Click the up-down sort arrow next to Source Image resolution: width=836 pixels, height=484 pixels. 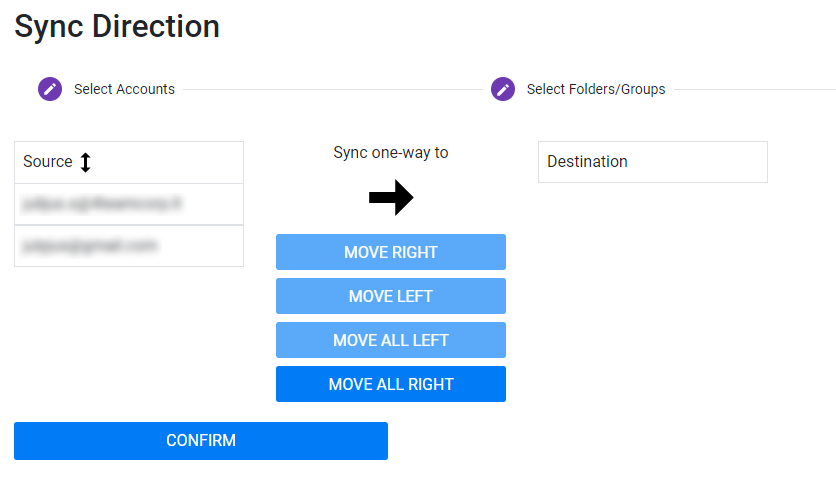[x=85, y=162]
